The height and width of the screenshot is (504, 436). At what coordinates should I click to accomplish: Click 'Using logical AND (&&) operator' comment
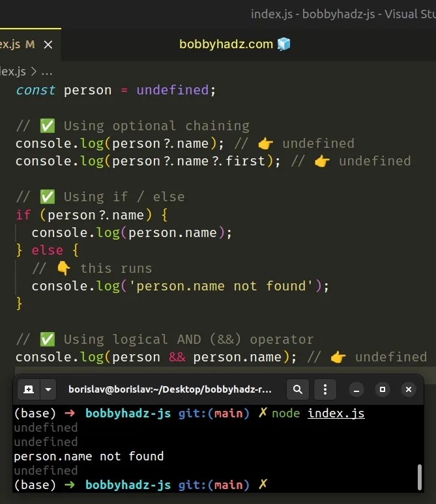click(x=188, y=339)
